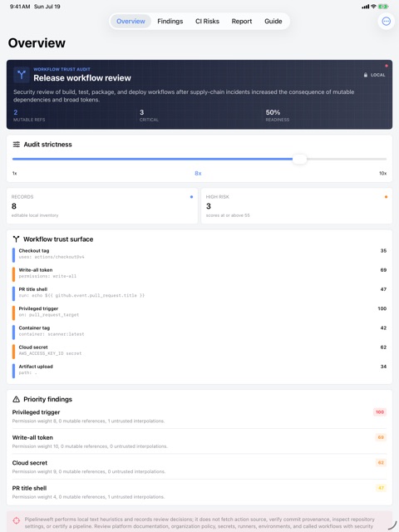This screenshot has height=532, width=399.
Task: Open the Release workflow review banner
Action: 199,95
